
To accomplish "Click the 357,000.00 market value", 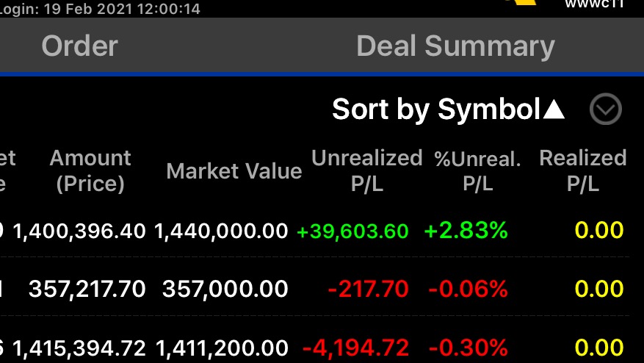I will 225,290.
